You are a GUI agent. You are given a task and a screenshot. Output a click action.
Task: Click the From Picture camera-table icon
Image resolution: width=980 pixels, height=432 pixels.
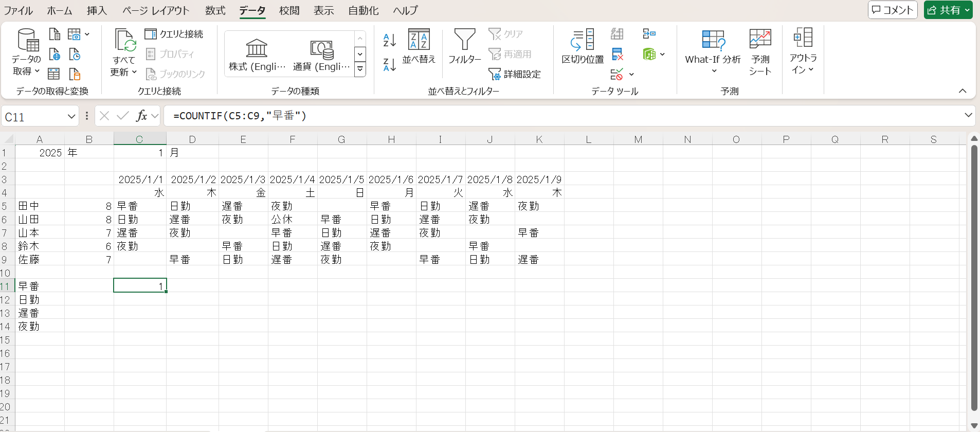(74, 34)
